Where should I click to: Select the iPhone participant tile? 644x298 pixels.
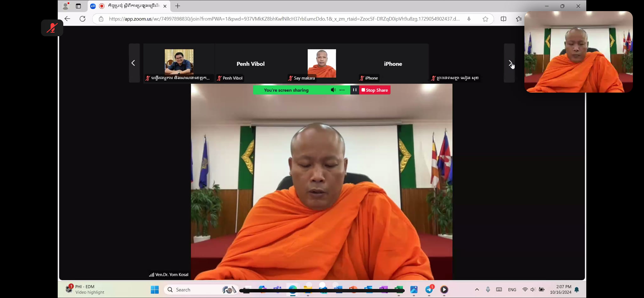click(x=393, y=63)
